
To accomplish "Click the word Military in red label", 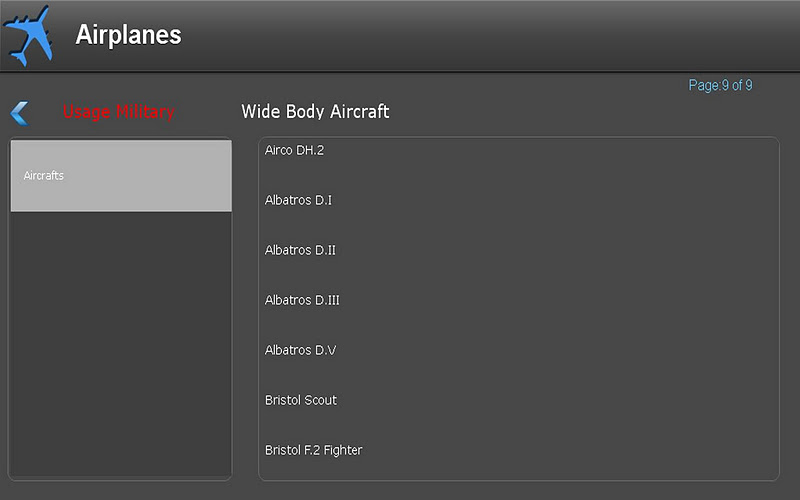I will (x=145, y=112).
